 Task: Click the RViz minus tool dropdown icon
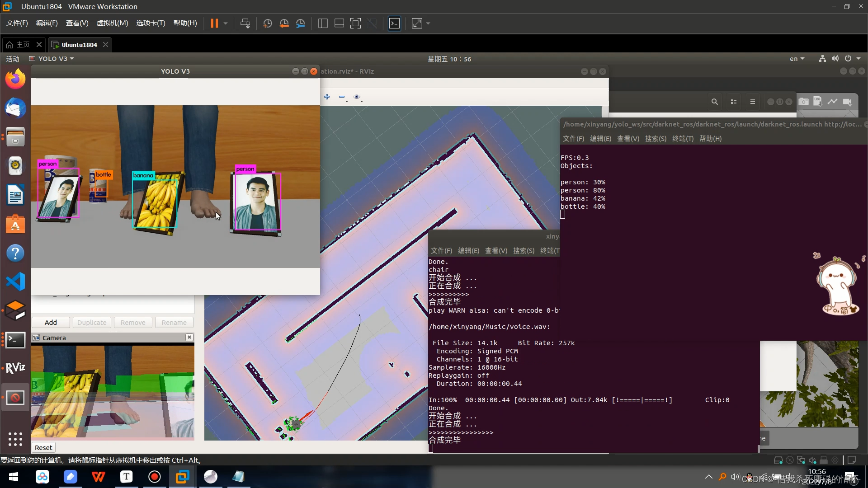click(343, 97)
